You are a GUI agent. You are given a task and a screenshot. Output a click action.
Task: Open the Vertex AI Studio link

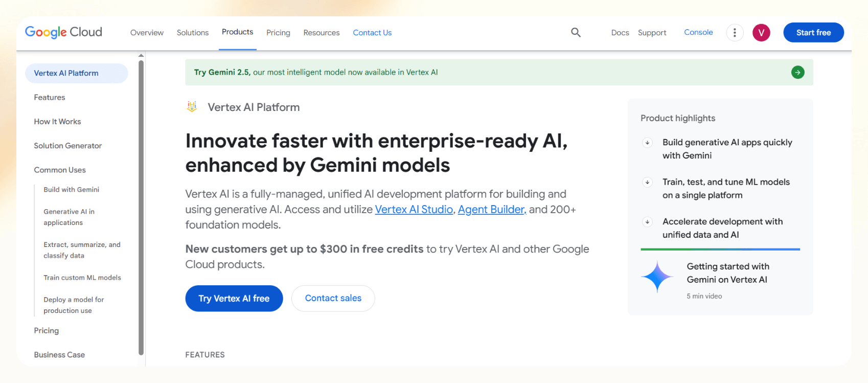point(414,209)
